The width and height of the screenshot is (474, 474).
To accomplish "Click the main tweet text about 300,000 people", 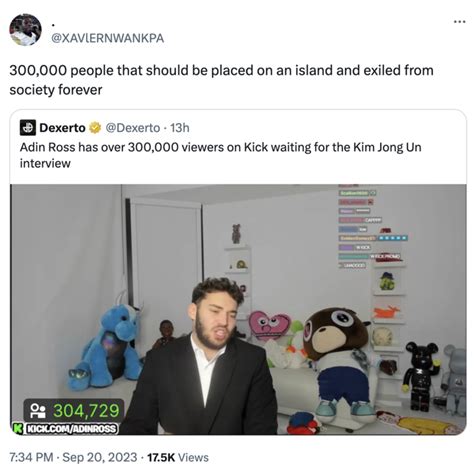I will 221,80.
